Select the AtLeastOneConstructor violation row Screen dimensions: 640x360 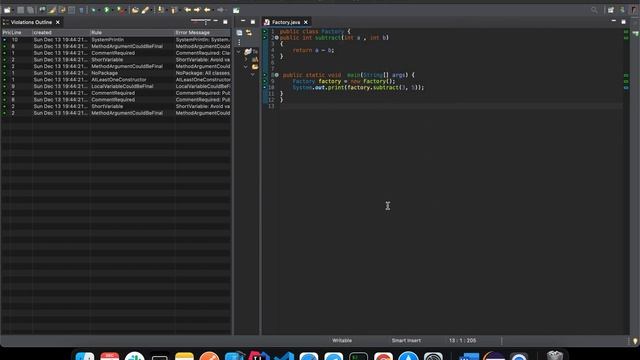pyautogui.click(x=116, y=80)
